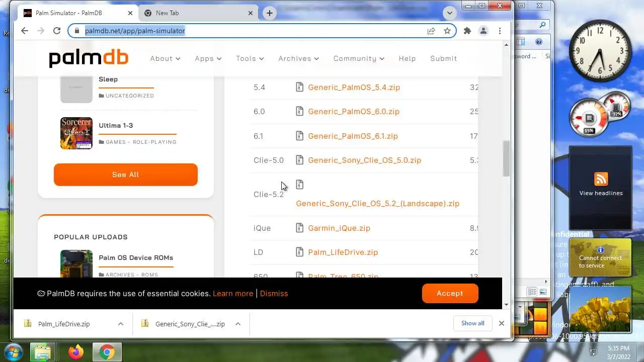The image size is (644, 362).
Task: Launch Firefox from the taskbar
Action: coord(76,352)
